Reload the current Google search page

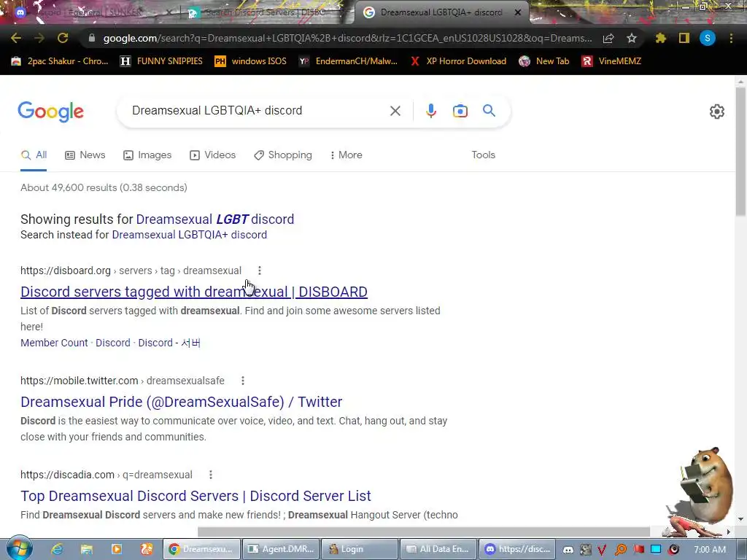coord(63,38)
